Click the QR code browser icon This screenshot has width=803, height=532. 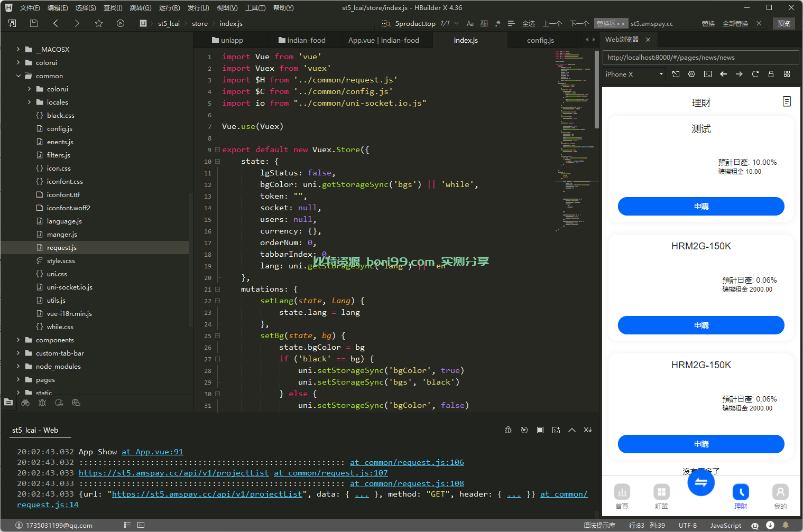(x=787, y=74)
